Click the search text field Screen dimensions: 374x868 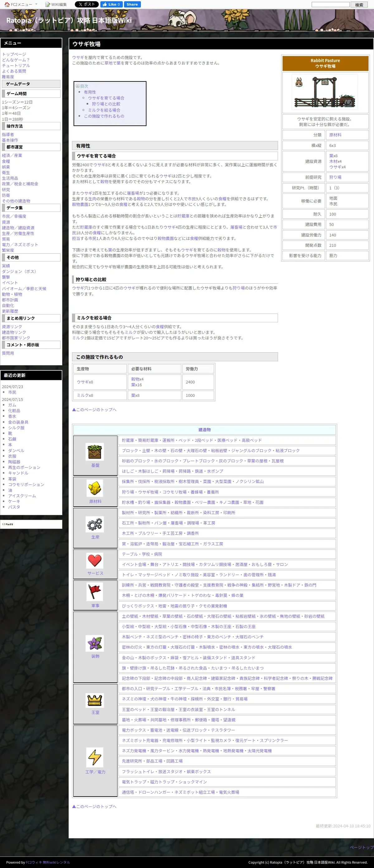(x=330, y=5)
